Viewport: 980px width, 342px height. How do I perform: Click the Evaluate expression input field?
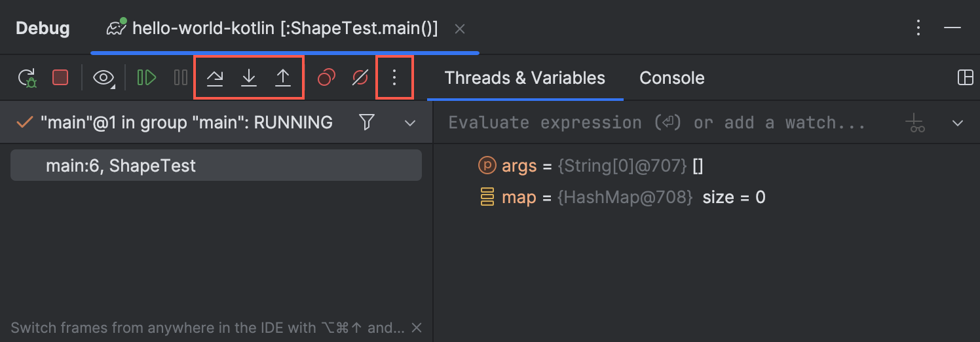click(656, 123)
